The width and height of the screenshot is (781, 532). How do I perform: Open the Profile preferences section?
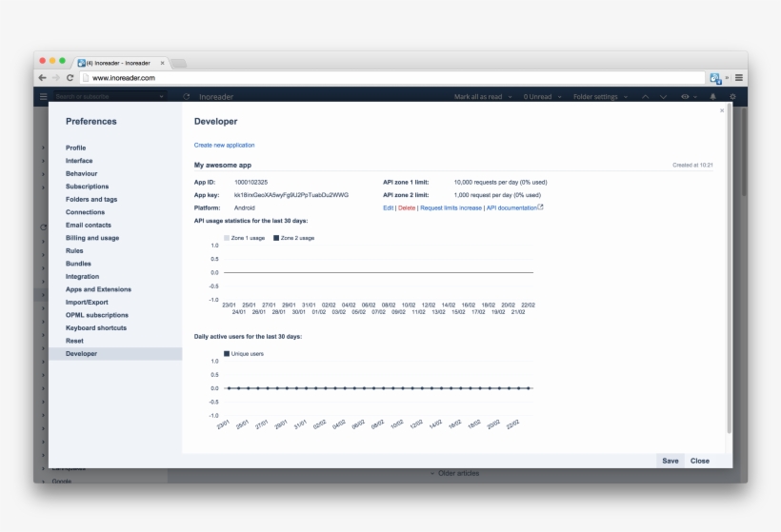click(x=75, y=148)
